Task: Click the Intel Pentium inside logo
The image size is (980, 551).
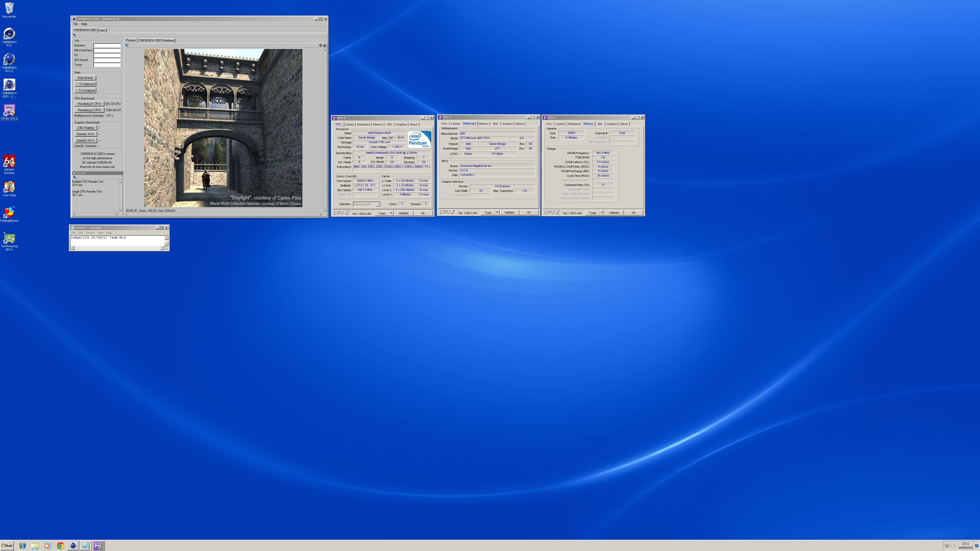Action: coord(420,140)
